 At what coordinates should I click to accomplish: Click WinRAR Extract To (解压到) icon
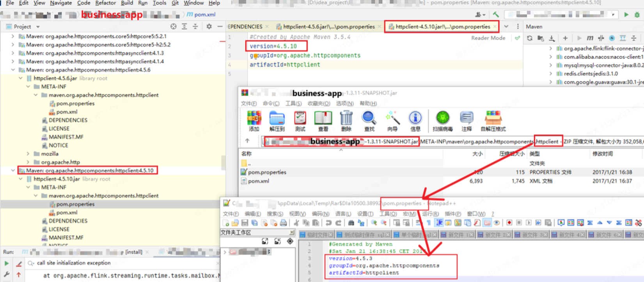tap(277, 121)
